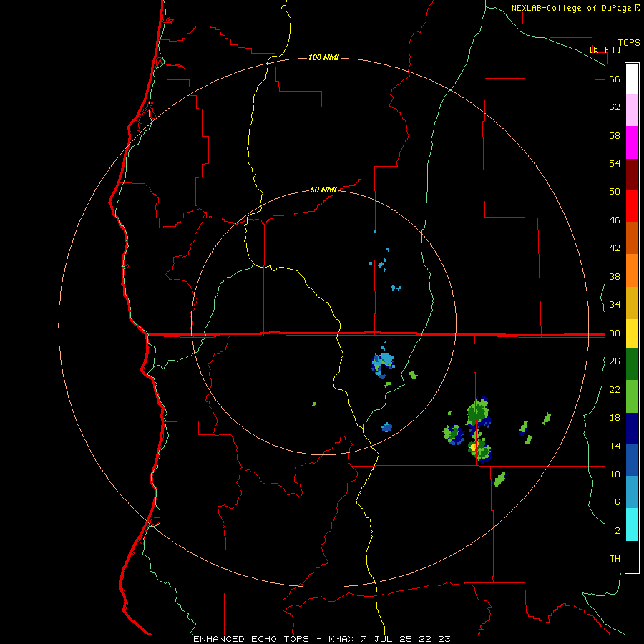This screenshot has width=644, height=644.
Task: Click the 'TH' legend label
Action: (x=615, y=559)
